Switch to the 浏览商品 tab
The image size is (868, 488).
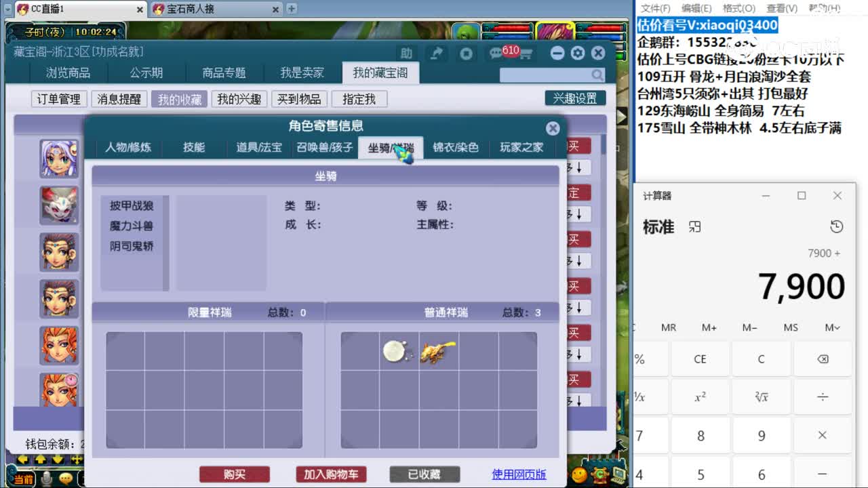click(68, 73)
